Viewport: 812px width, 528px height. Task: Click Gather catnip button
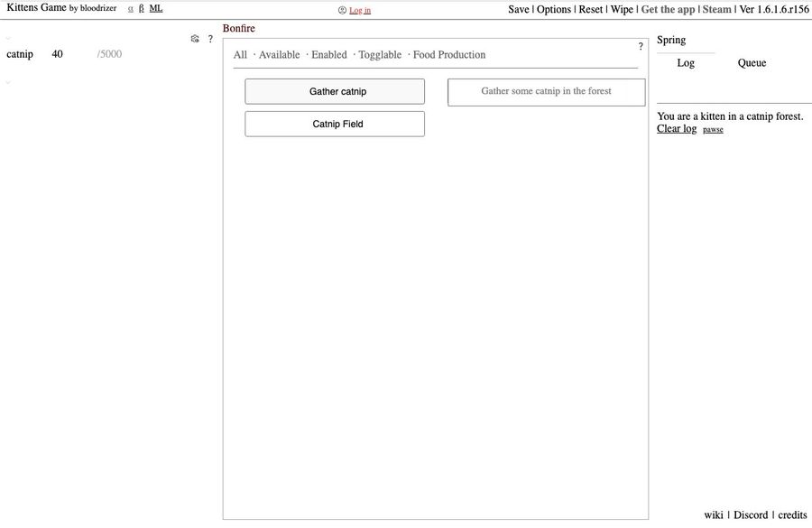pos(335,92)
